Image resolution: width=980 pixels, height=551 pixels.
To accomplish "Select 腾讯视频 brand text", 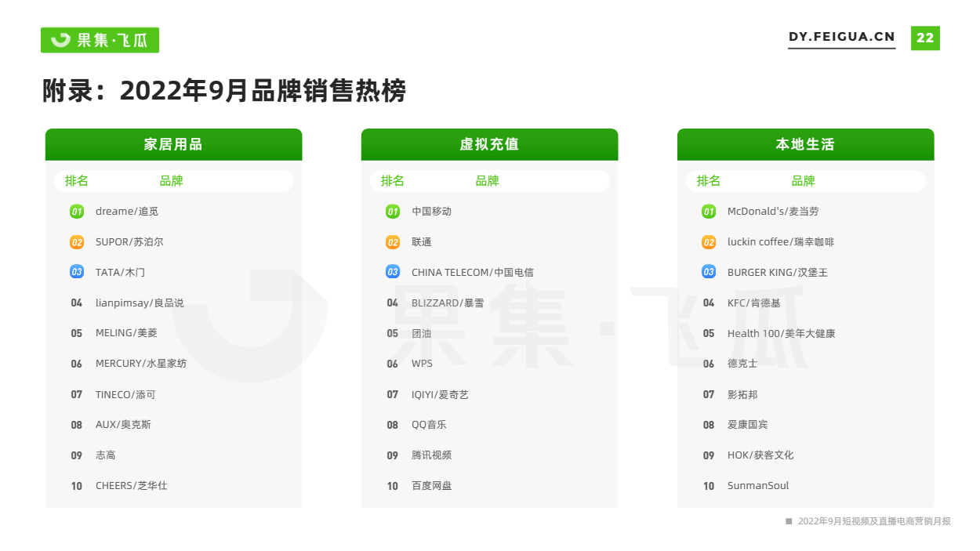I will (x=431, y=455).
